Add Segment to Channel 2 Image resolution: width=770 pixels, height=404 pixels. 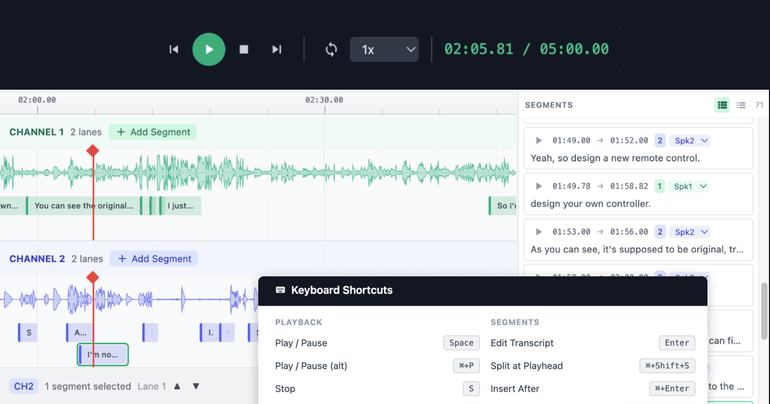tap(154, 259)
